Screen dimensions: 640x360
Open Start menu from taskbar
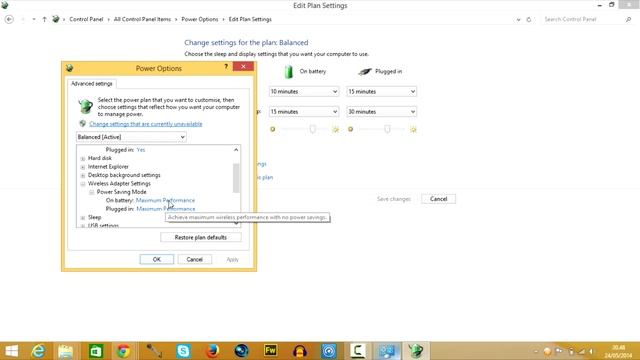tap(11, 351)
